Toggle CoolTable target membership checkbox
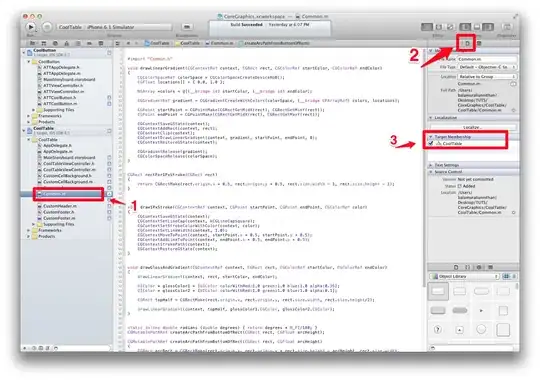This screenshot has height=380, width=540. [430, 143]
